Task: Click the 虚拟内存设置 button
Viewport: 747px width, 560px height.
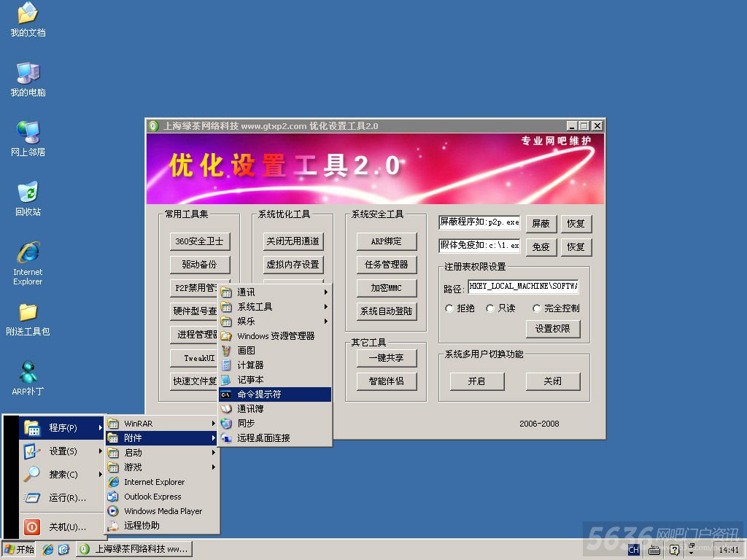Action: [x=293, y=264]
